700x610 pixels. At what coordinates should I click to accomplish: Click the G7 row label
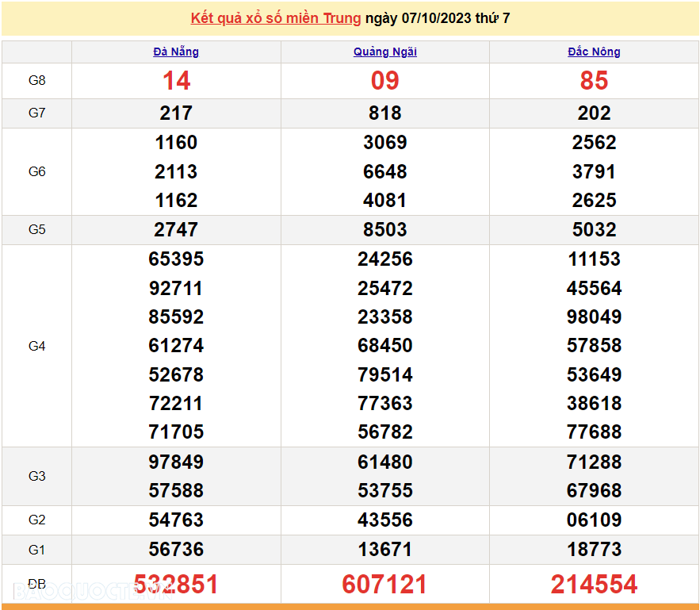click(36, 113)
